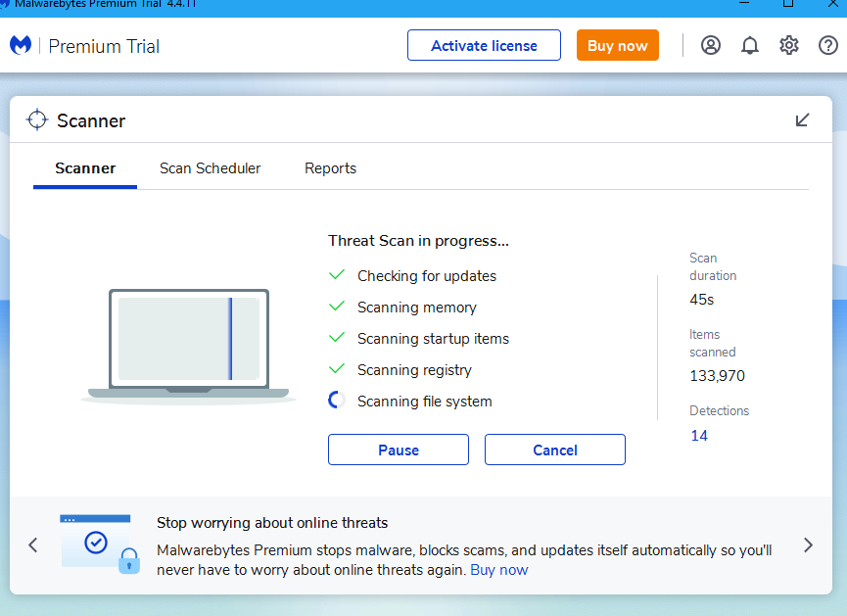
Task: Click the Scanning file system spinner
Action: 337,400
